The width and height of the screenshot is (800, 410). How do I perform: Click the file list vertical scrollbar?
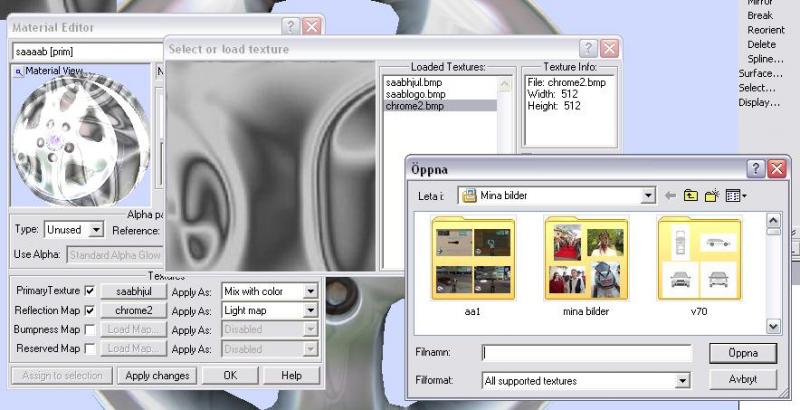(x=773, y=272)
